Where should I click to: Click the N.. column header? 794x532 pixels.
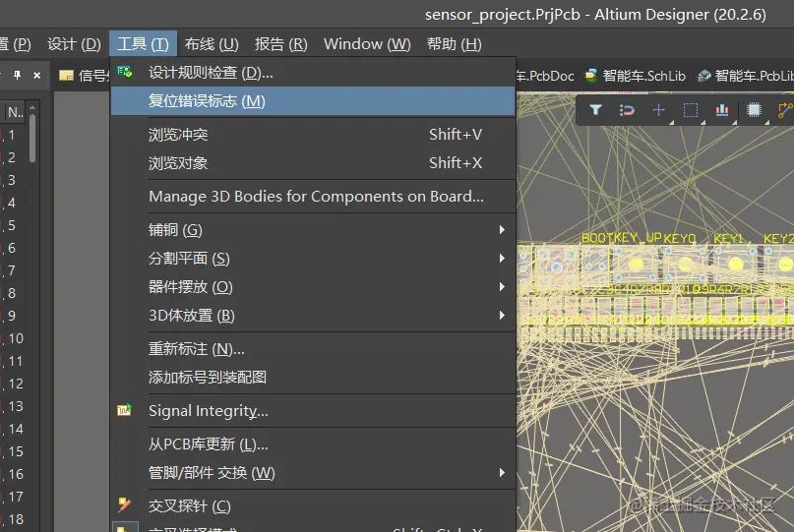(14, 112)
